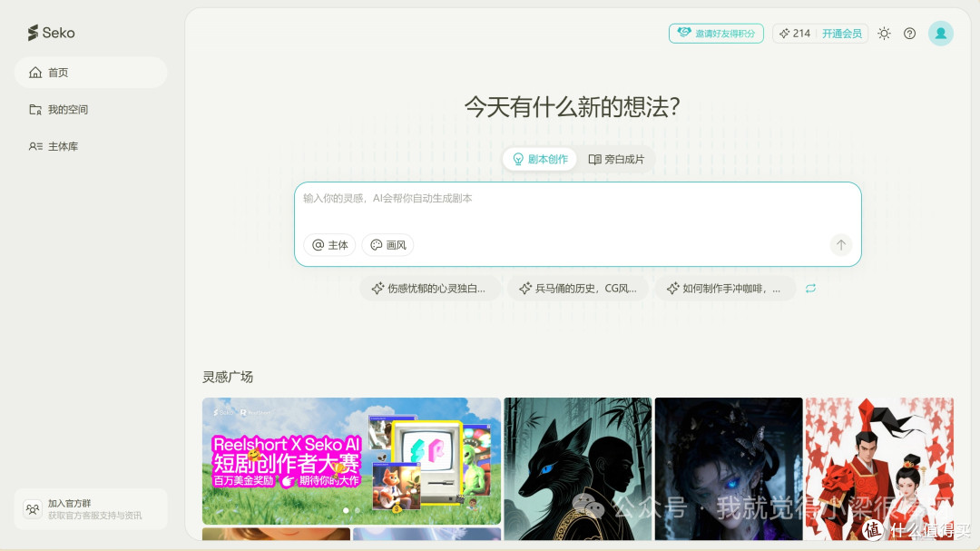Open the user avatar menu
The height and width of the screenshot is (551, 980).
(x=941, y=34)
